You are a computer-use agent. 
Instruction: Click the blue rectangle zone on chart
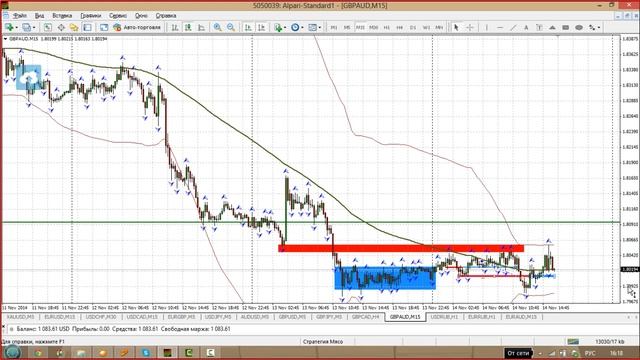pos(385,278)
